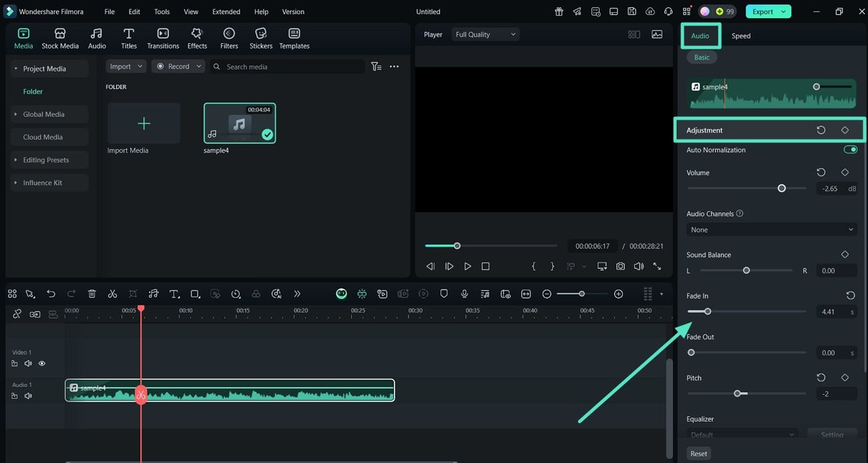
Task: Adjust the timeline zoom slider
Action: click(x=582, y=294)
